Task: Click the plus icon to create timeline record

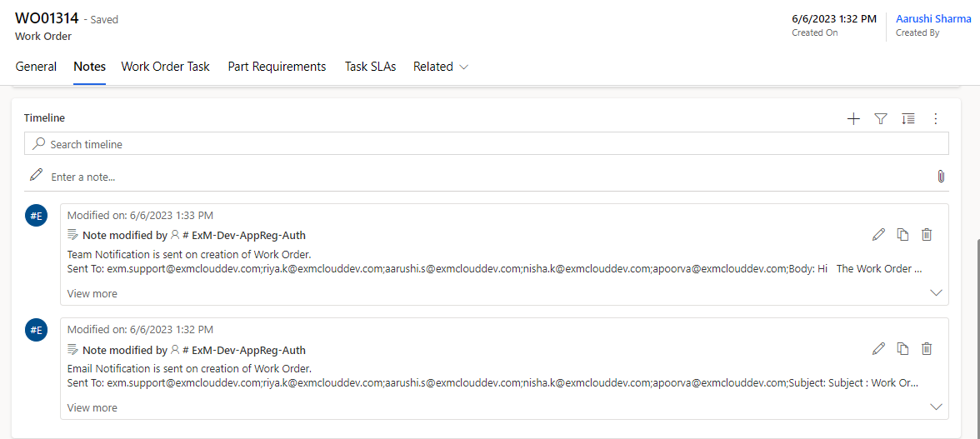Action: coord(853,119)
